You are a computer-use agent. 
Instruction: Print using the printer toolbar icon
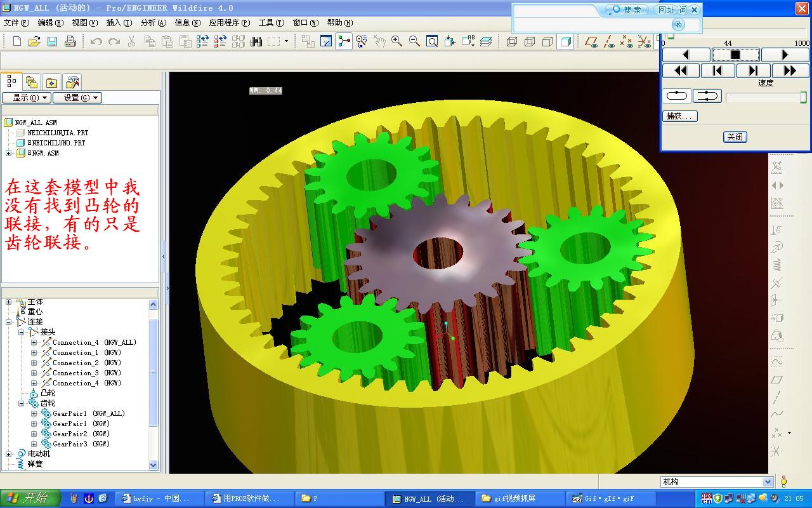[70, 41]
